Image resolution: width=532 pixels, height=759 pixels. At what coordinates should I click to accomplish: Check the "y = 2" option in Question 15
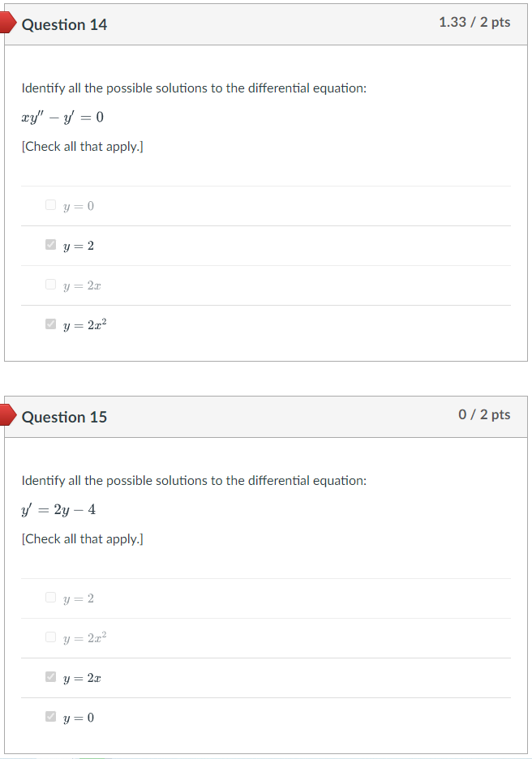(49, 597)
